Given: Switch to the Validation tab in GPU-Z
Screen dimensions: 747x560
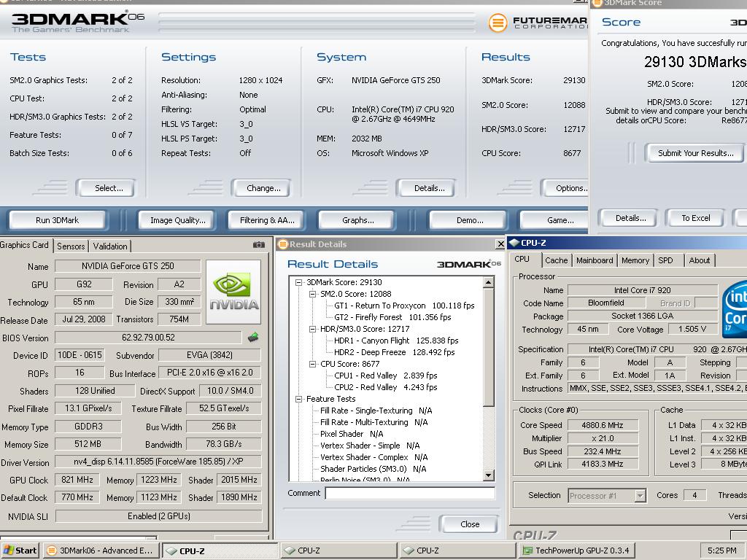Looking at the screenshot, I should click(110, 246).
